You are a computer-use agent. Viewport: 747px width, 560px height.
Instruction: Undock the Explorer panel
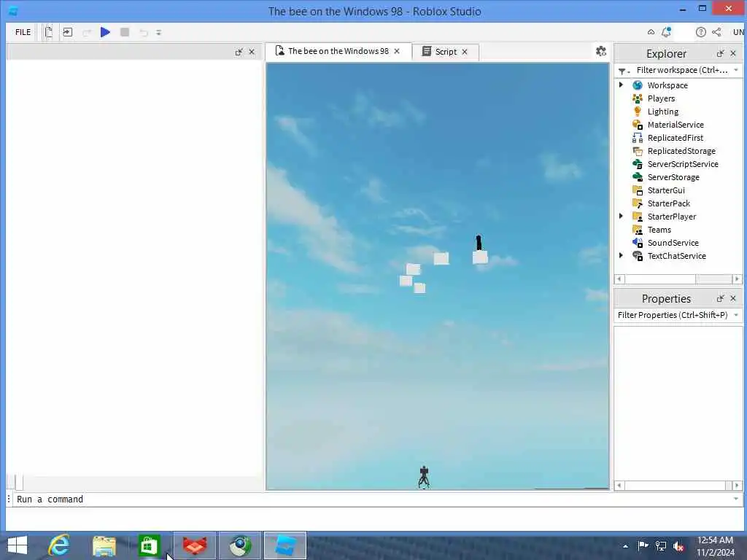point(720,53)
